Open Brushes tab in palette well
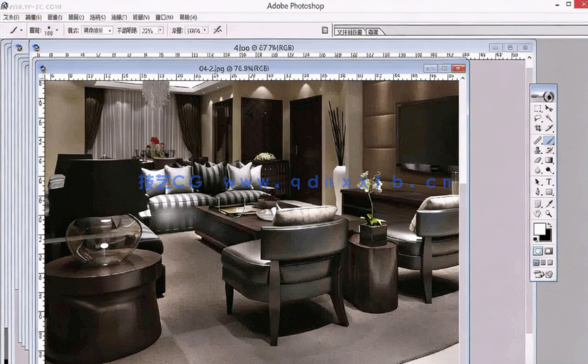This screenshot has height=364, width=588. click(x=374, y=32)
